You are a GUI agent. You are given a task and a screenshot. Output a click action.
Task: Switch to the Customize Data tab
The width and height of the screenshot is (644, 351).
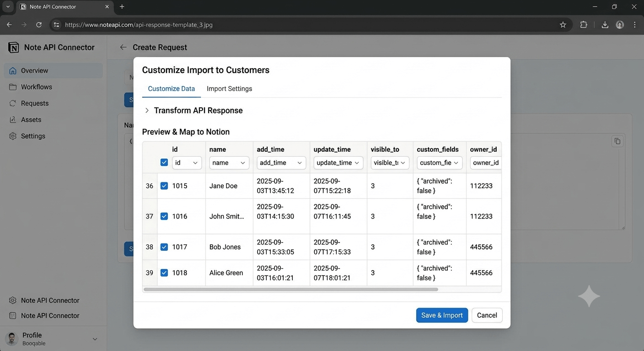pyautogui.click(x=172, y=89)
